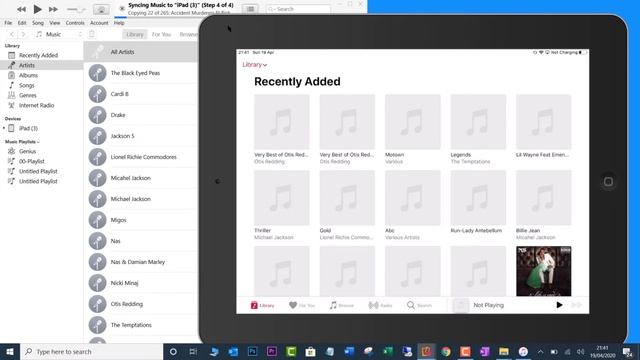Click the iTunes Next track button

53,9
